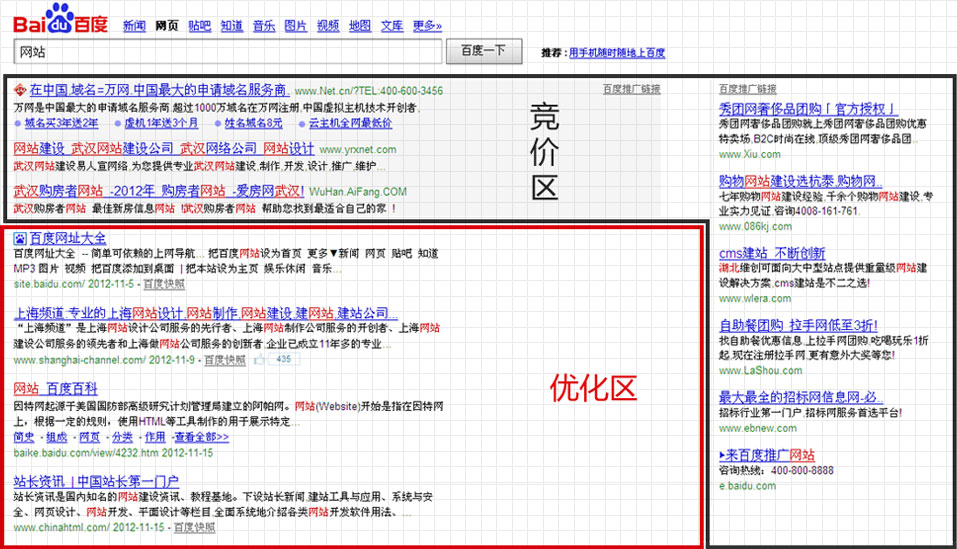Open 百度快照 for shanghai-channel.com result
This screenshot has height=549, width=957.
pos(225,360)
